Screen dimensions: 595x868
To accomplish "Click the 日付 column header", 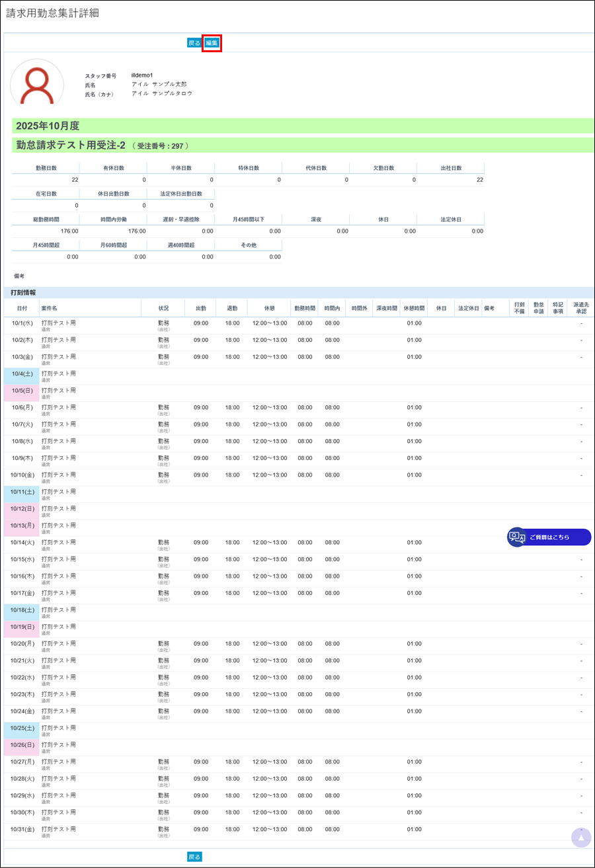I will tap(22, 308).
